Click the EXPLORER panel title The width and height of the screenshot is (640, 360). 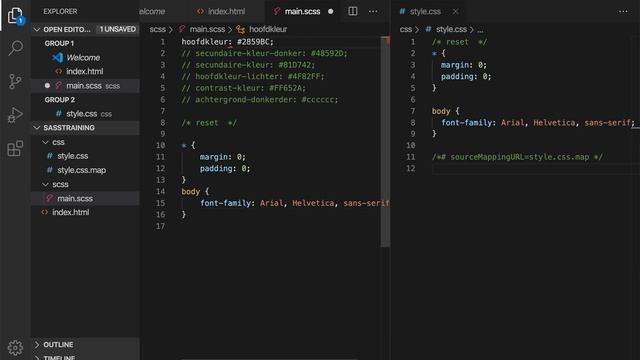[60, 11]
